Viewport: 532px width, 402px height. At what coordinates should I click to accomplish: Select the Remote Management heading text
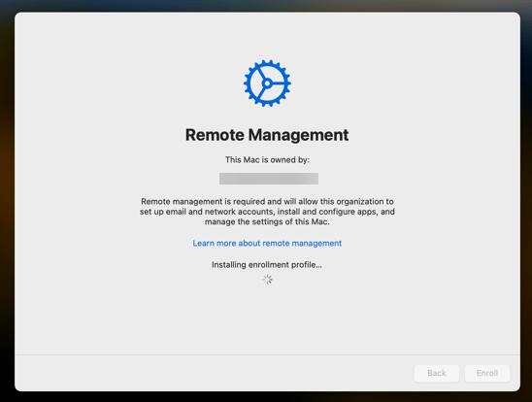(267, 135)
